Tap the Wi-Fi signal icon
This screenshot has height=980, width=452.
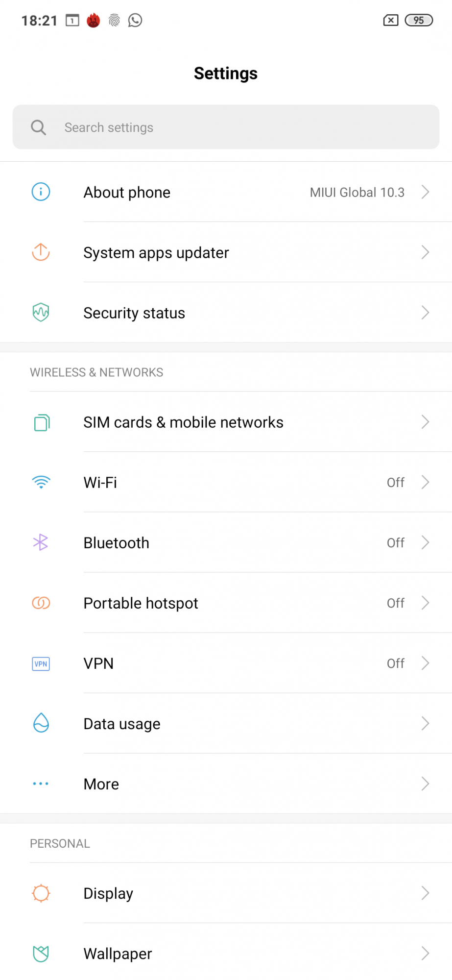[x=41, y=482]
